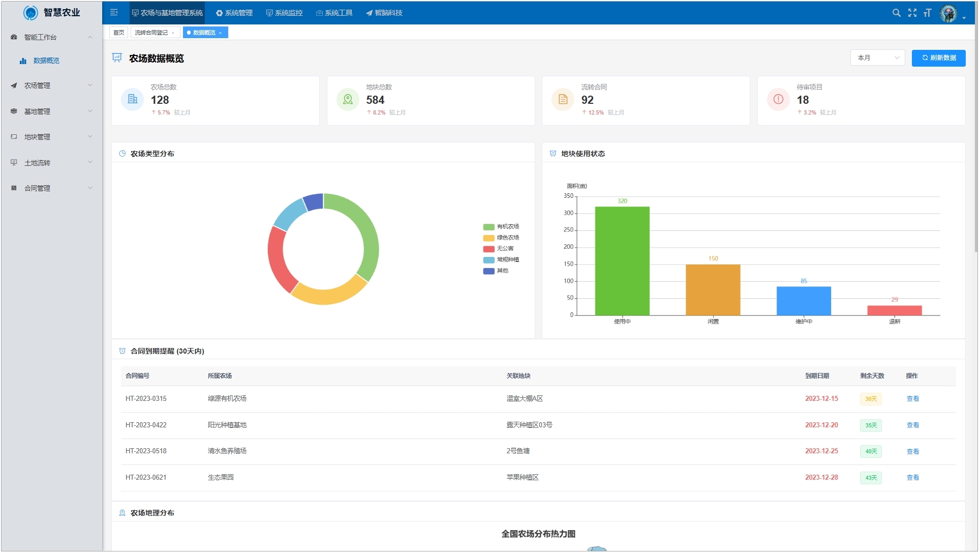Click the plot total location icon
This screenshot has height=553, width=980.
(x=348, y=99)
